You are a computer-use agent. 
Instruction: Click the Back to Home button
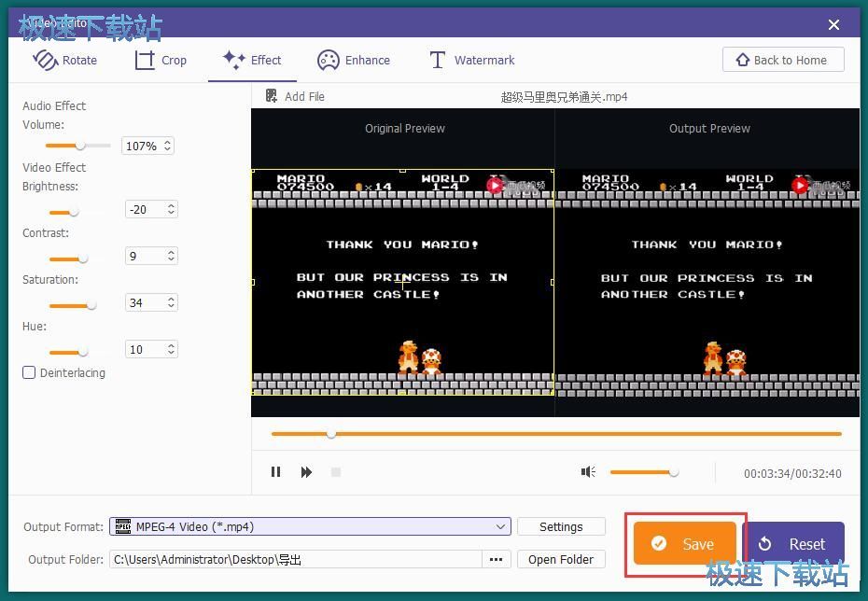tap(783, 60)
